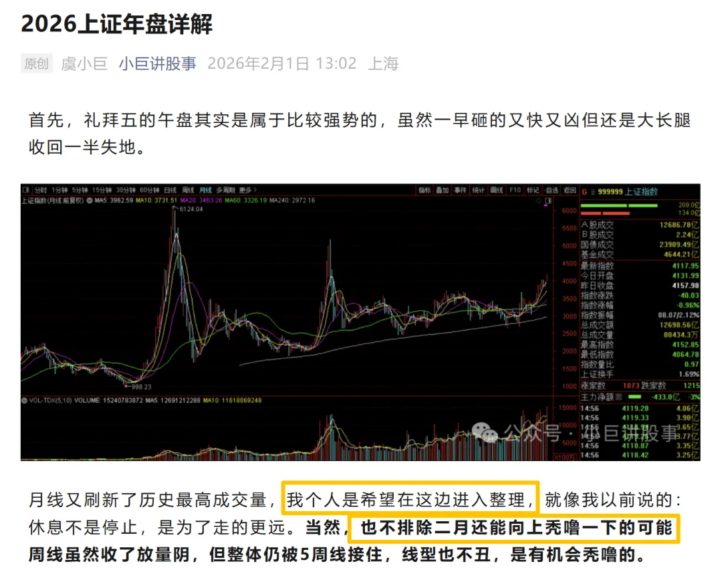
Task: Click the red G icon in quote panel
Action: pos(584,192)
